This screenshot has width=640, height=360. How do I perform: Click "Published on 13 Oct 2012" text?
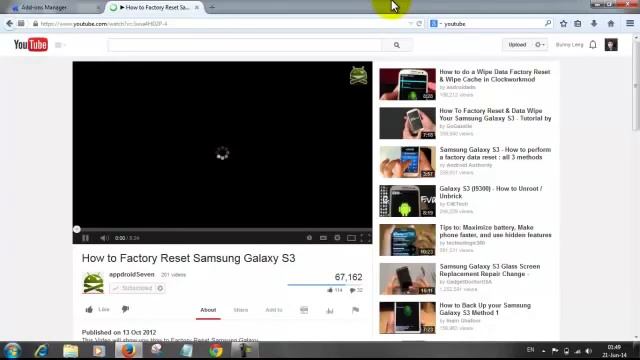click(x=119, y=332)
